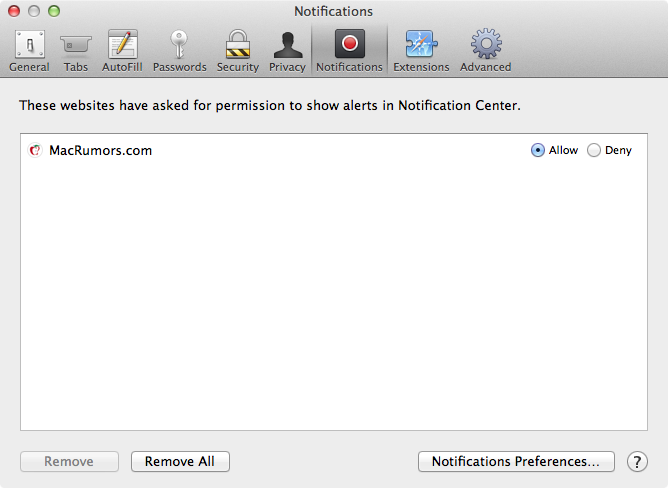Screen dimensions: 668x488
Task: Click the MacRumors.com favicon
Action: tap(35, 150)
